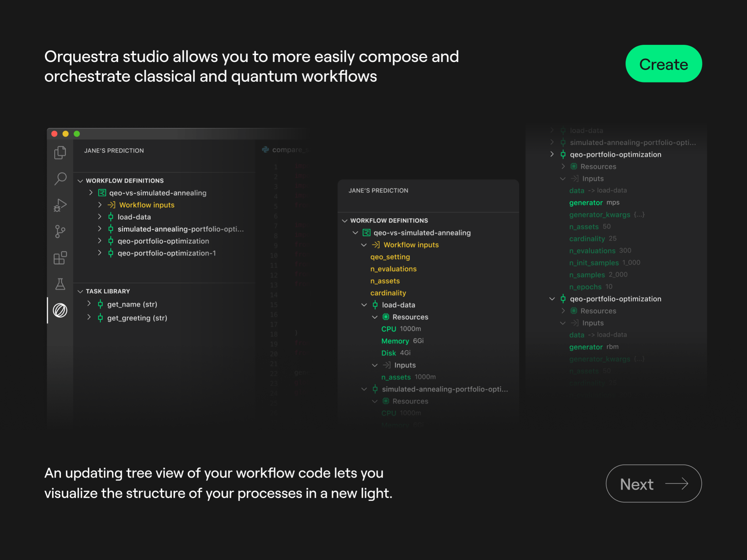This screenshot has width=747, height=560.
Task: Click the generator_kwargs {...} row under mps
Action: [607, 215]
